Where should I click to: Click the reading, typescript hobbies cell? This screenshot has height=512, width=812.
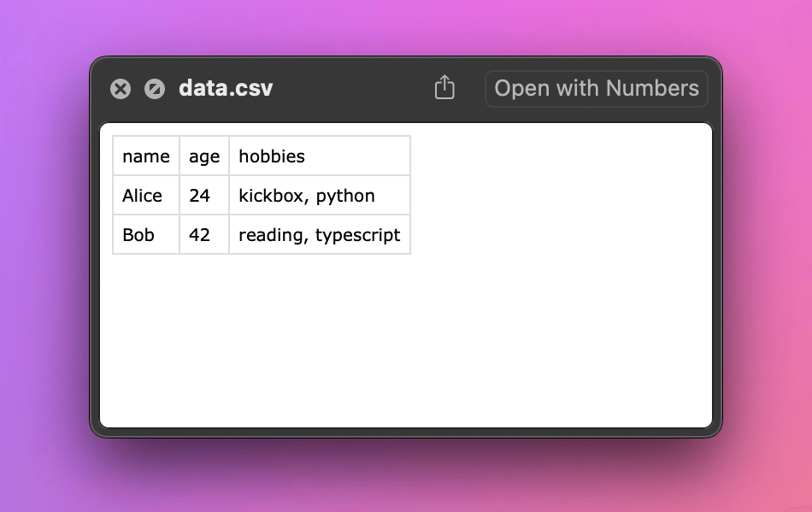(320, 234)
